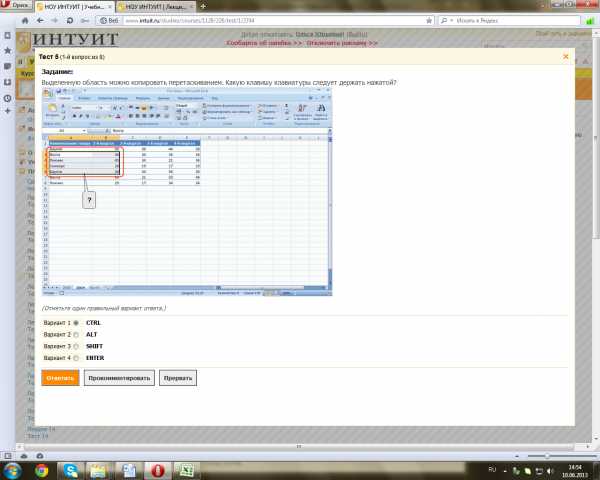
Task: Click the network tray icon
Action: pos(539,471)
